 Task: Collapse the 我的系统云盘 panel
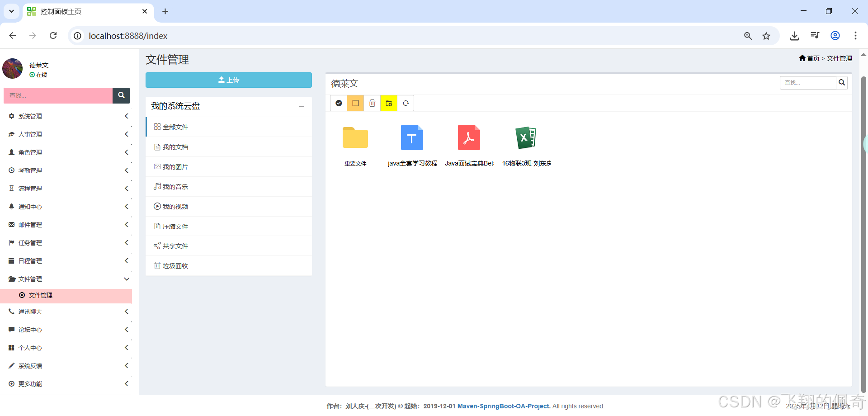tap(302, 106)
